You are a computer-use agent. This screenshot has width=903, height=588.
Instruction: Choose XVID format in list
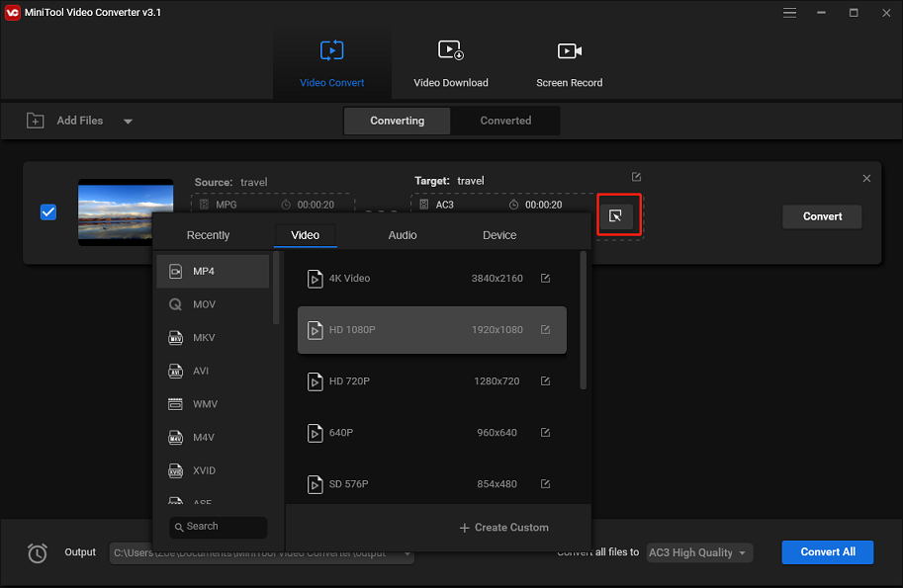click(x=213, y=470)
